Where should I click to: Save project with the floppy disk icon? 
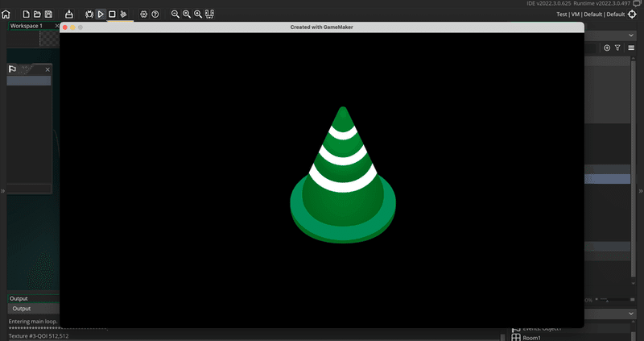pyautogui.click(x=48, y=15)
